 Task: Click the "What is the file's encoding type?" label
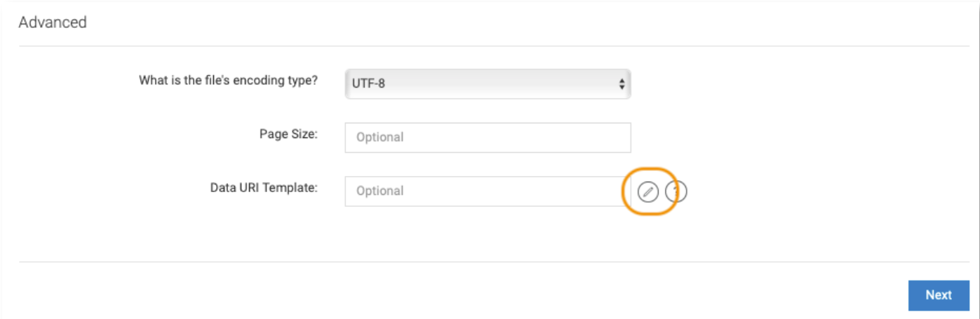(228, 80)
